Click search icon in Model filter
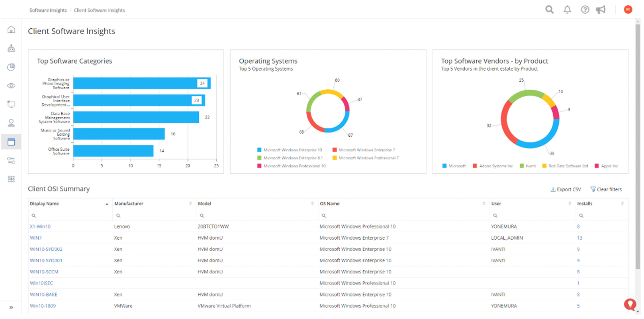The width and height of the screenshot is (644, 319). 202,215
